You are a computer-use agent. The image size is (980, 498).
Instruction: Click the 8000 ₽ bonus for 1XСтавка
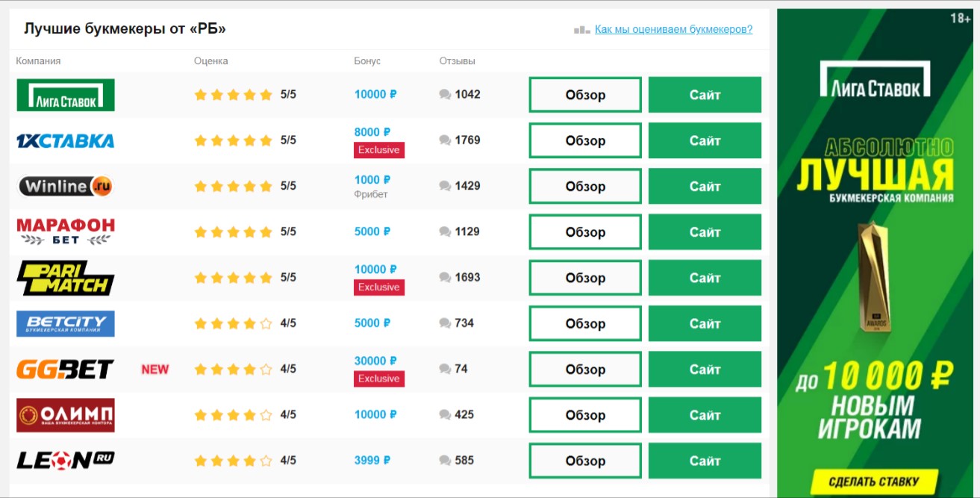[x=372, y=132]
